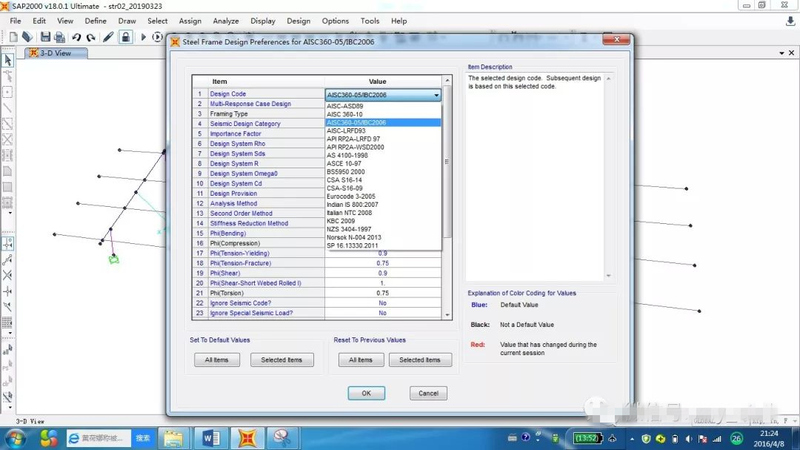Open the Assign menu
Screen dimensions: 800x450
pos(190,21)
